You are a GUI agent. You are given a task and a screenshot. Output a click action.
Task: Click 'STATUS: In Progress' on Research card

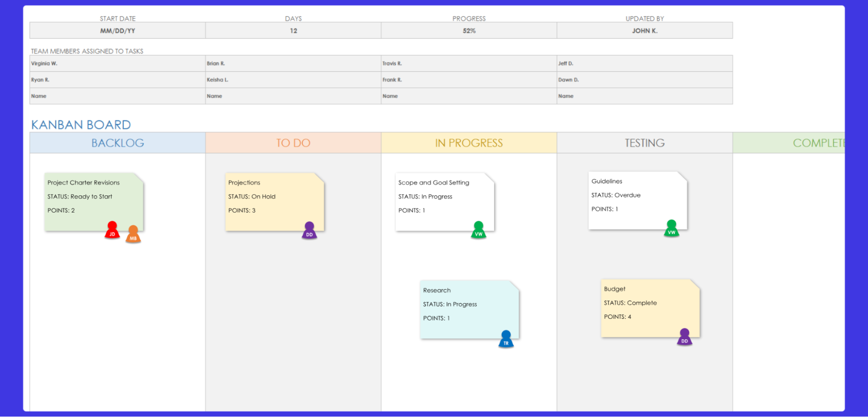coord(450,304)
